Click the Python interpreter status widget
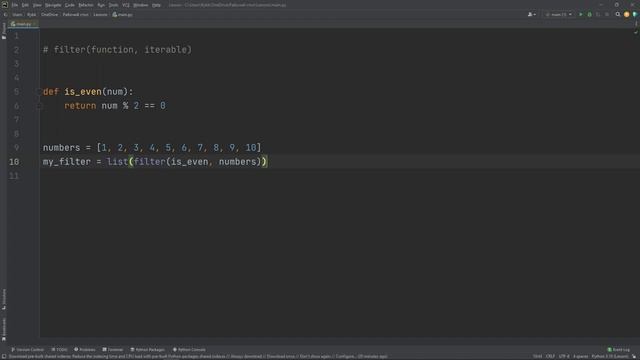This screenshot has width=640, height=360. (x=610, y=357)
